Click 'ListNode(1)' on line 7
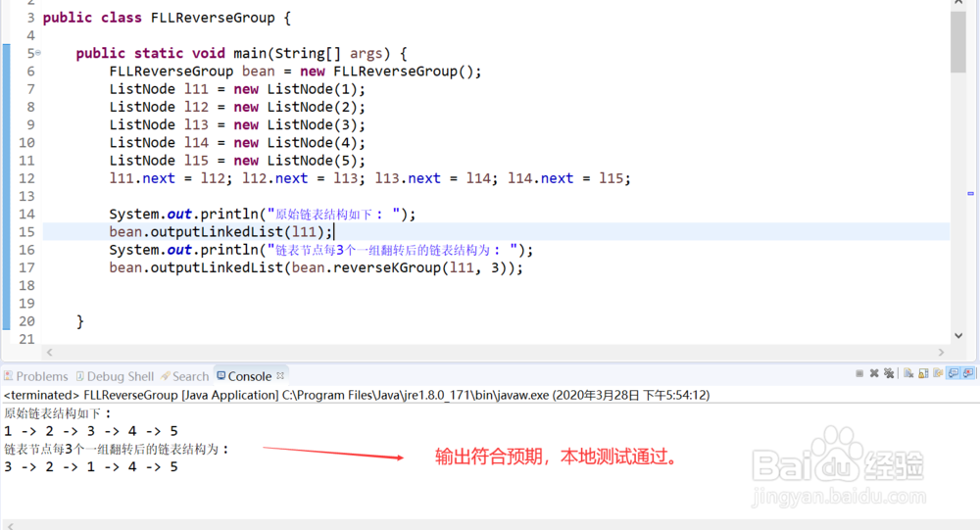 312,89
